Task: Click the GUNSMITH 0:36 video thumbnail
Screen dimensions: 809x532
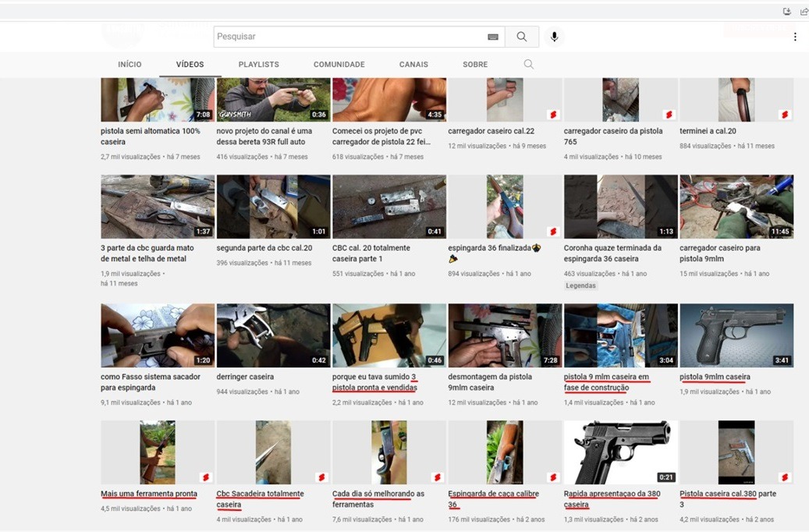Action: click(x=274, y=100)
